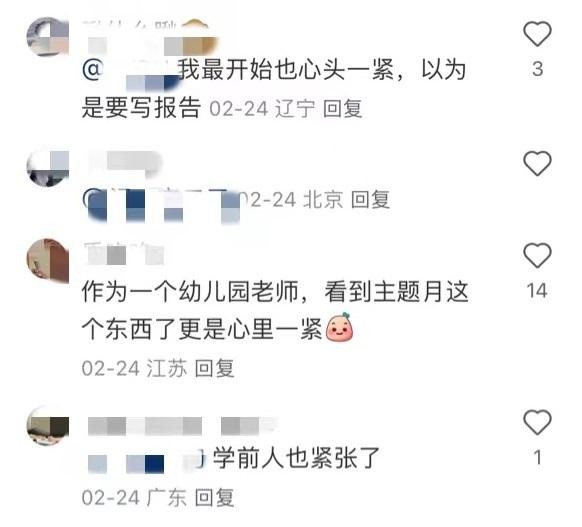Open the avatar of the Liaoning commenter
The width and height of the screenshot is (582, 527).
point(48,36)
